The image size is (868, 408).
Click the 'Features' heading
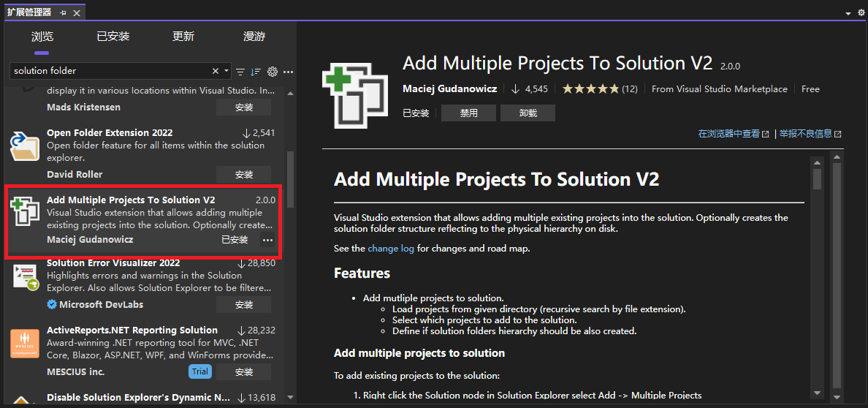click(362, 273)
